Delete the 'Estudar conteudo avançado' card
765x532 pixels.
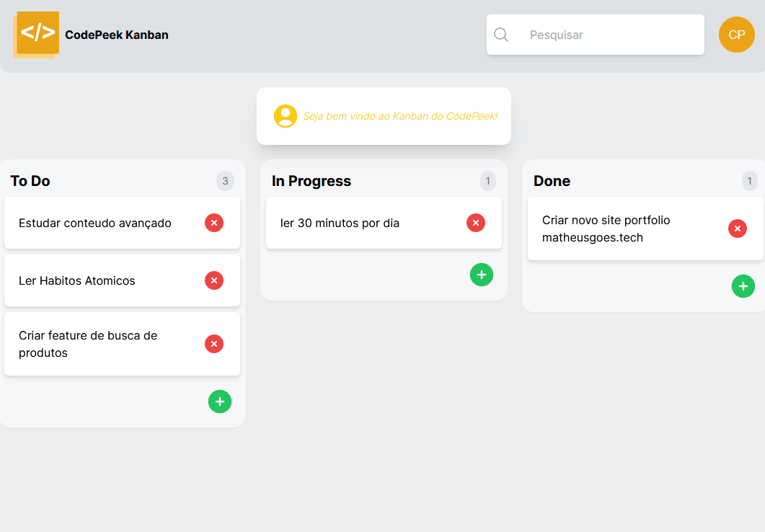pos(214,223)
